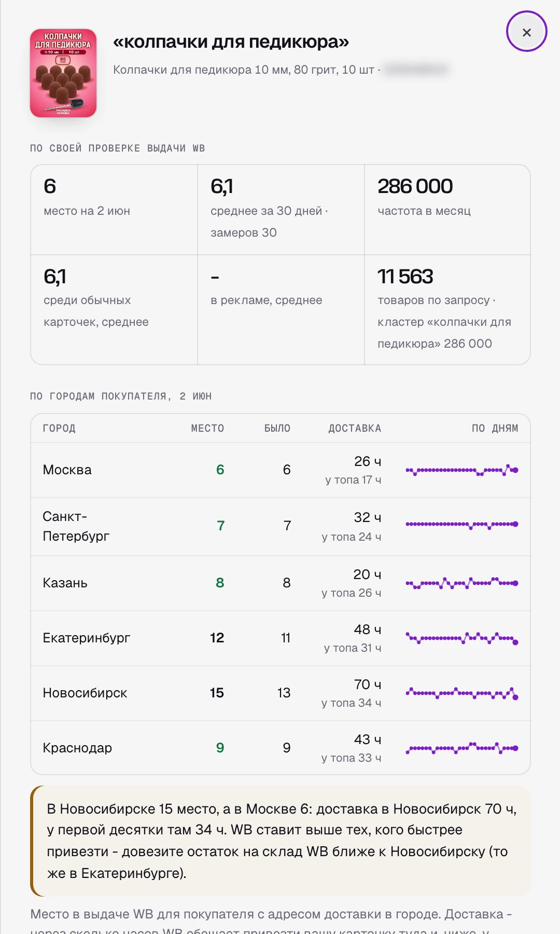Select the Москва city row
The image size is (560, 934).
click(281, 470)
